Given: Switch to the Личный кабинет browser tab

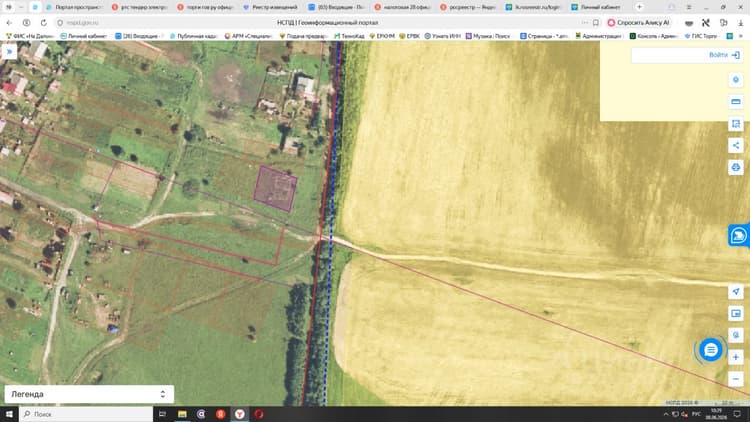Looking at the screenshot, I should (x=596, y=7).
